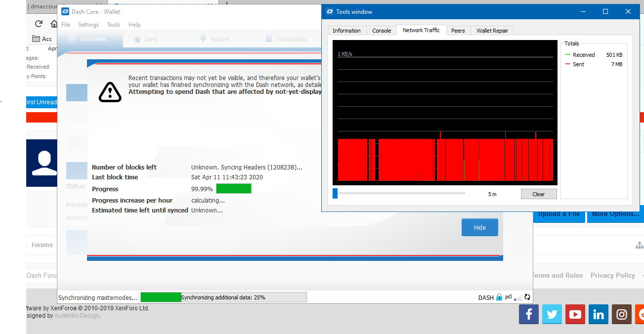
Task: Open the File menu in Dash Core
Action: pyautogui.click(x=66, y=25)
